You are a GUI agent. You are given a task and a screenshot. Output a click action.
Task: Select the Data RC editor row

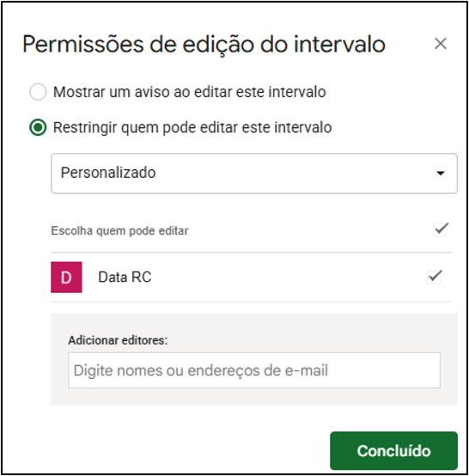(x=251, y=278)
